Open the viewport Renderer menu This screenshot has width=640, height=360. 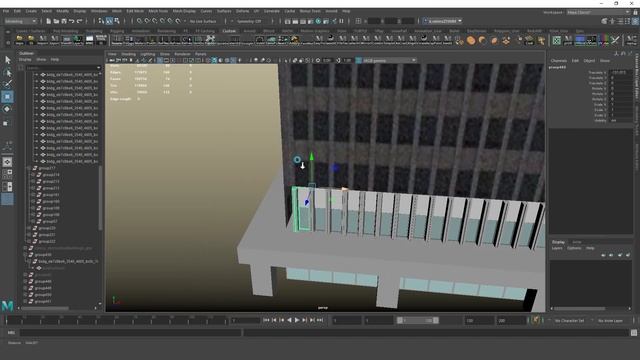coord(182,54)
